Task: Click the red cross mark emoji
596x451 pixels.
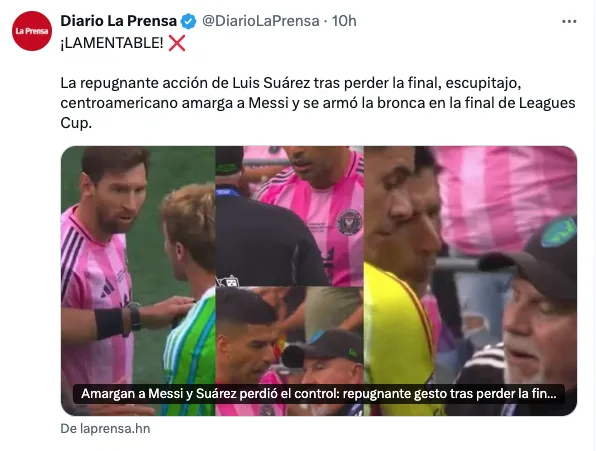Action: tap(177, 43)
